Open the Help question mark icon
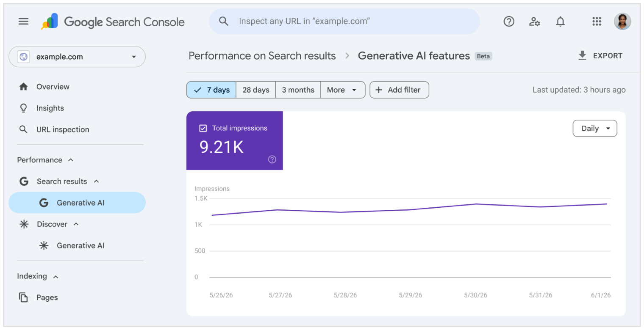Viewport: 644px width, 330px height. (509, 22)
